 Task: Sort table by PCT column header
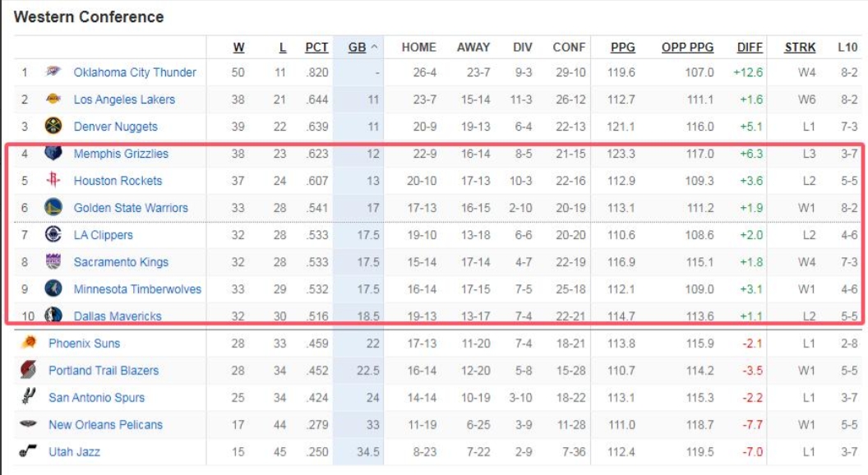[x=316, y=48]
